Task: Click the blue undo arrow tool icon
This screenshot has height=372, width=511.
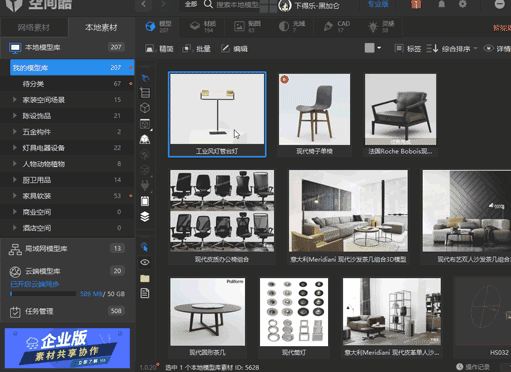Action: 145,78
